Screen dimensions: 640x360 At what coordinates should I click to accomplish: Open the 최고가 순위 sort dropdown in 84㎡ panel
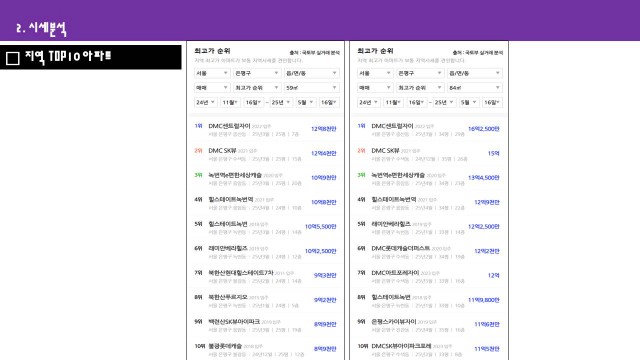click(420, 88)
